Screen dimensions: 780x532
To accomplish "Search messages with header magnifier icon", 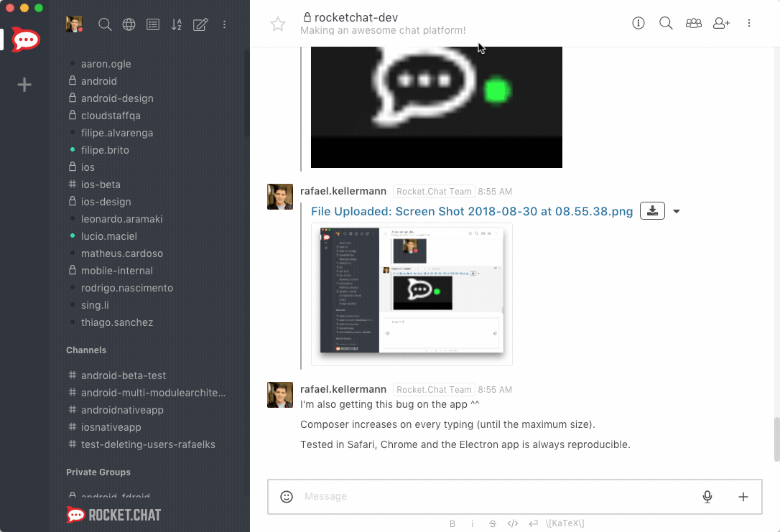I will coord(666,23).
